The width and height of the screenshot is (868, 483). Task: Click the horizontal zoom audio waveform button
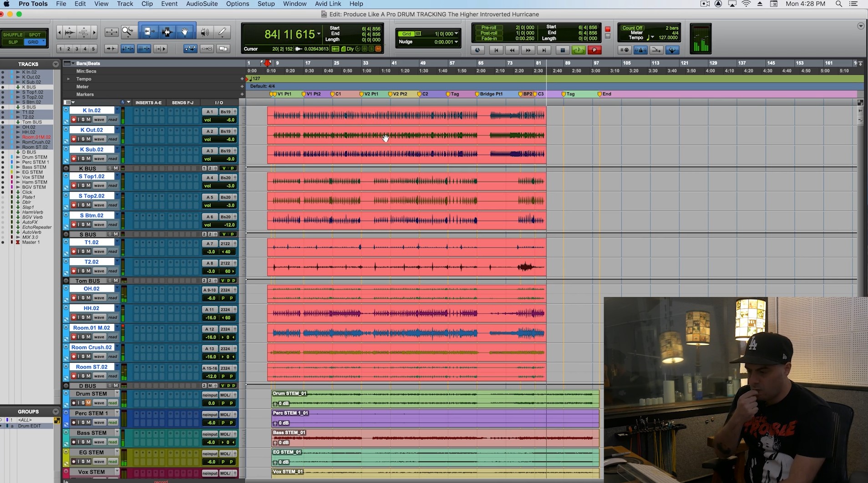pos(70,32)
